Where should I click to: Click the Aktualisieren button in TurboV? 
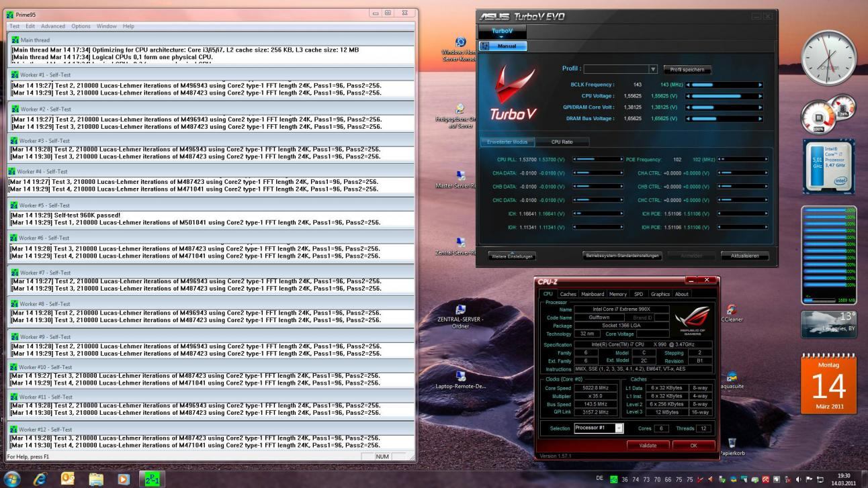pyautogui.click(x=744, y=256)
